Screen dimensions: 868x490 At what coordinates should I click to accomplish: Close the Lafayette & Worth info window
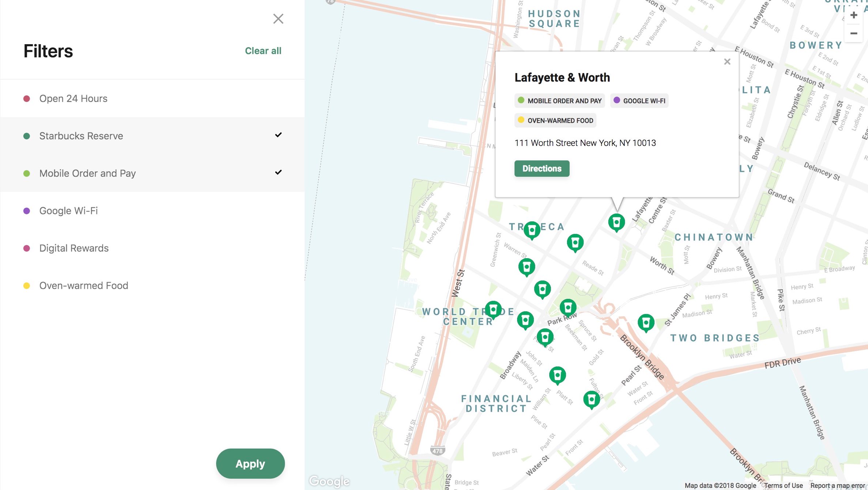tap(727, 61)
